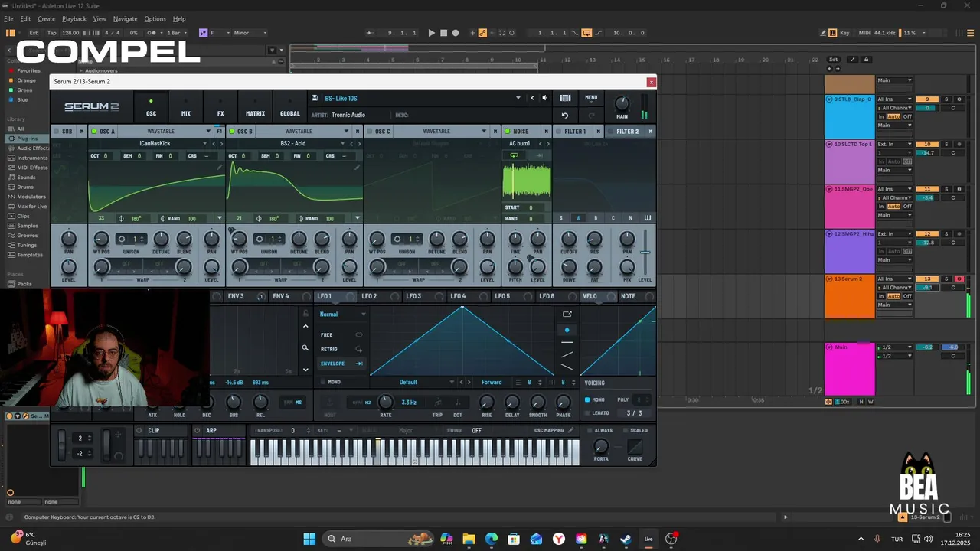This screenshot has height=551, width=980.
Task: Click the filter routing bars icon beside N
Action: coord(648,218)
